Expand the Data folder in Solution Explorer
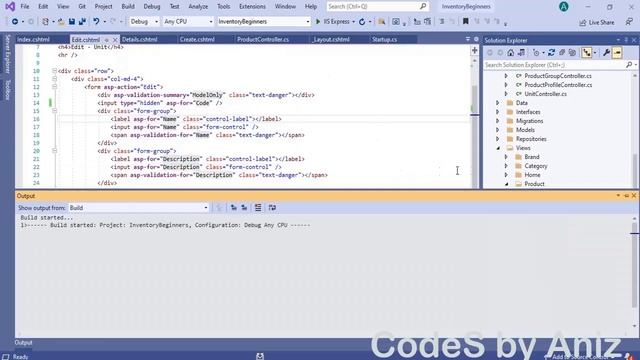 pyautogui.click(x=498, y=103)
